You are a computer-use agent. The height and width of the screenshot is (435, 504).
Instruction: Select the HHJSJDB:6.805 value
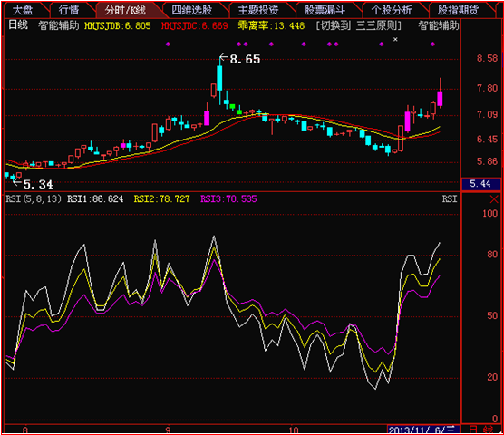coord(117,25)
